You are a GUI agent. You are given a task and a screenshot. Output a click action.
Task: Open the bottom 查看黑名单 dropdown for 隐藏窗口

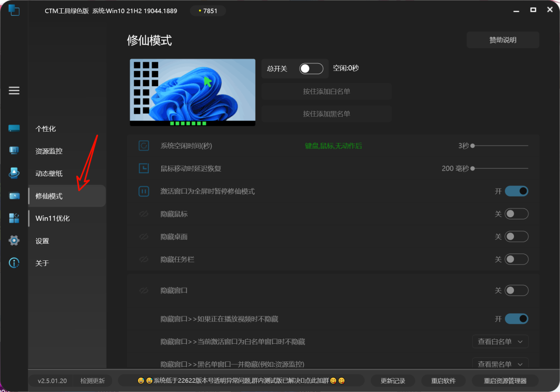(x=500, y=363)
